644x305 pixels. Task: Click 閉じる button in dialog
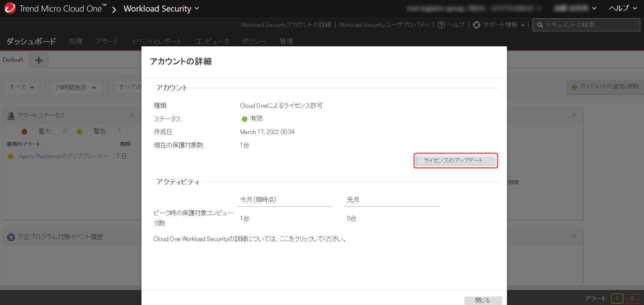point(483,300)
